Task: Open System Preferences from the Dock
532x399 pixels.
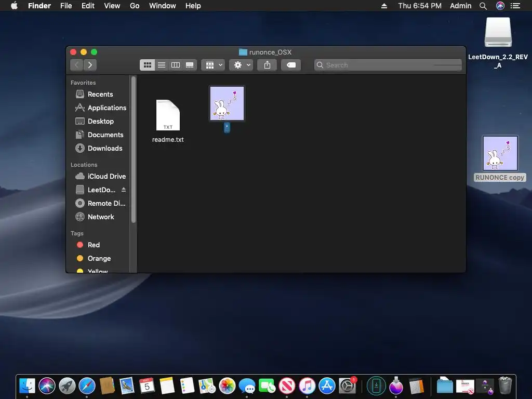Action: pos(348,386)
